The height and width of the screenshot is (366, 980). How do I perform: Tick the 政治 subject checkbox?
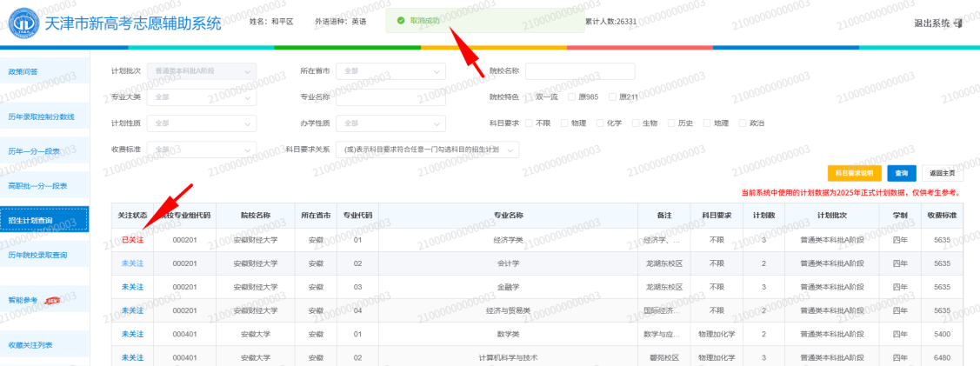743,123
